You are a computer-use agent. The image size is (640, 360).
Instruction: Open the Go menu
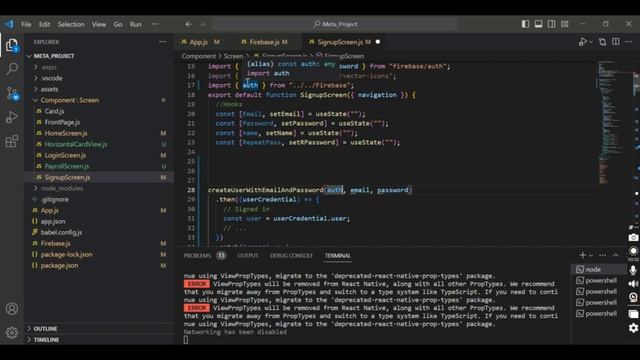point(118,24)
